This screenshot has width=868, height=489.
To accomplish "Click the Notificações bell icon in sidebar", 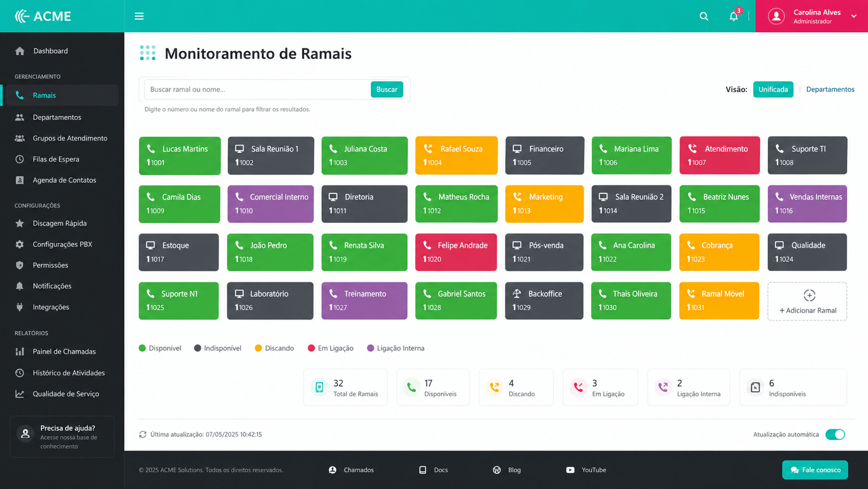I will [20, 286].
